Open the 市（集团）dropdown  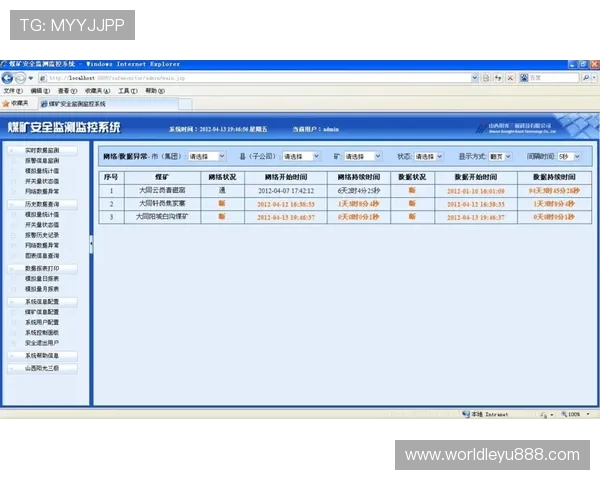tap(207, 156)
